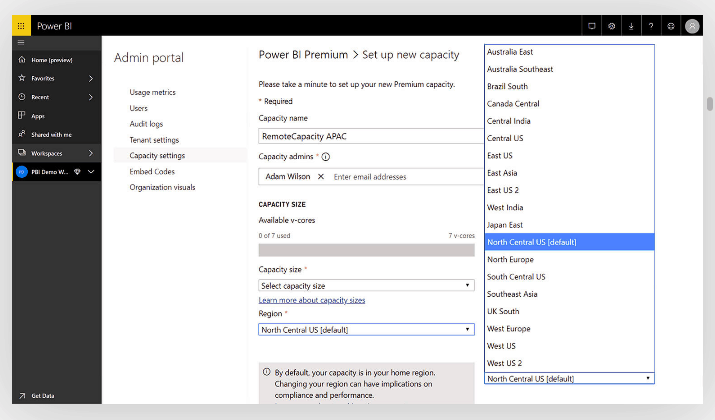Select South Central US region
This screenshot has height=420, width=715.
(569, 277)
